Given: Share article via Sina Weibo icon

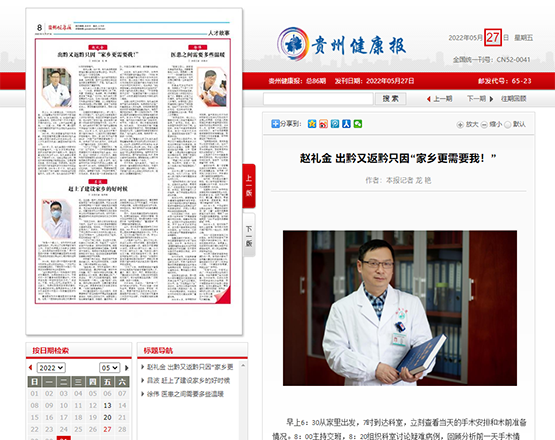Looking at the screenshot, I should click(323, 124).
